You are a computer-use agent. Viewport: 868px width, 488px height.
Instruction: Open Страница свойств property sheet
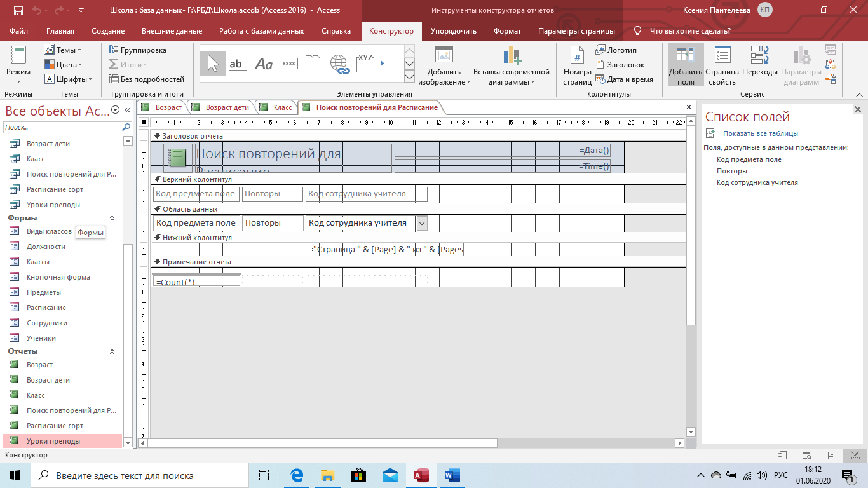[x=722, y=66]
